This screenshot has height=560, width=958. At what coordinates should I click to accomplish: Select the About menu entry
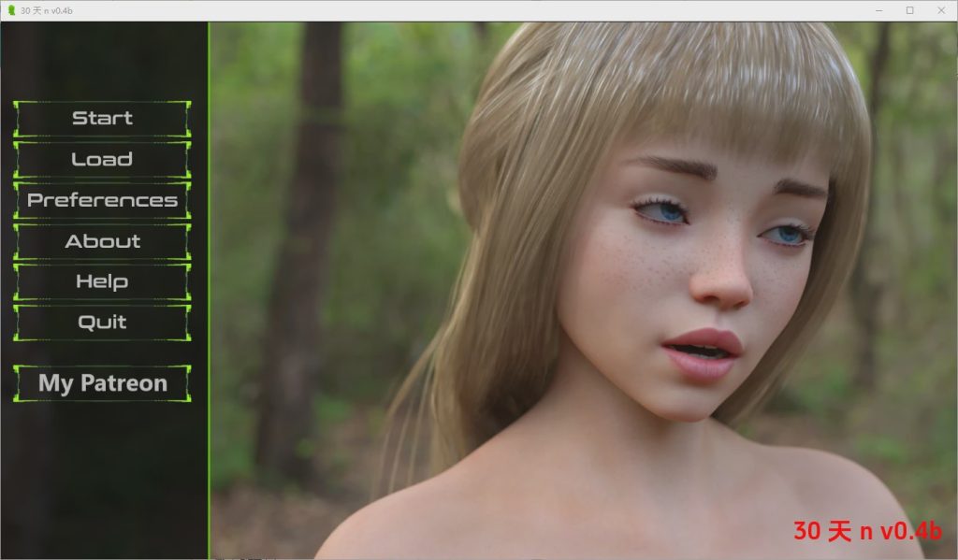coord(102,241)
